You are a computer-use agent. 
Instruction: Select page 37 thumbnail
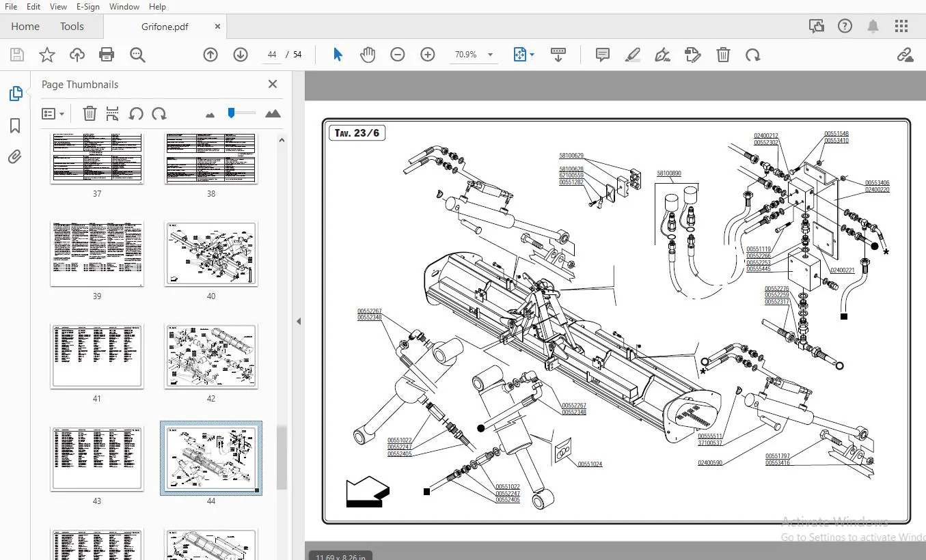97,158
